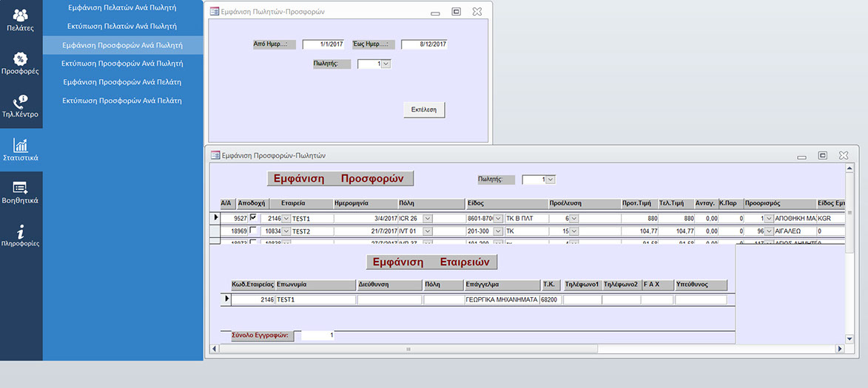
Task: Choose Εμφάνιση Προσφορών Ανά Πελάτη menu item
Action: click(x=122, y=82)
